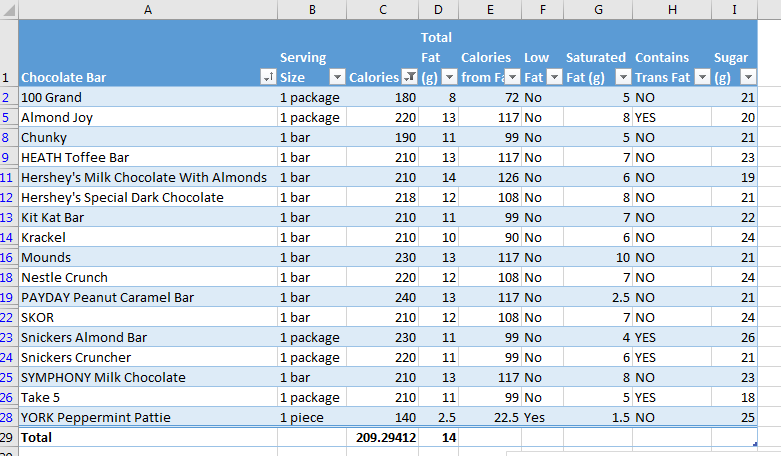Click the row 16 header for Mounds
The image size is (781, 456).
click(x=9, y=257)
